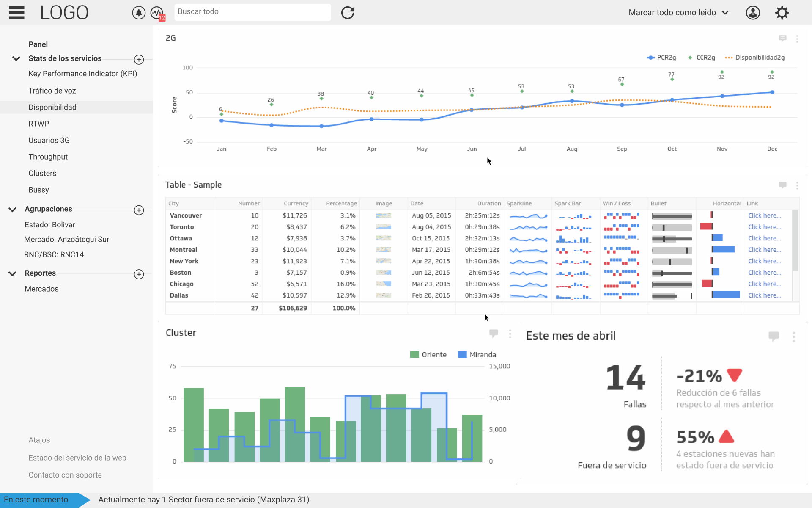Click the notification bell icon
The width and height of the screenshot is (812, 508).
[139, 13]
